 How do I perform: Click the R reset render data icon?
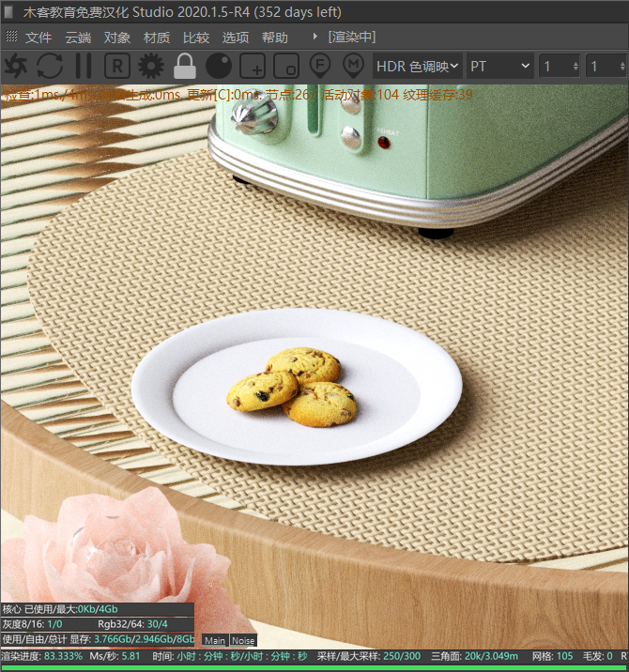[117, 66]
